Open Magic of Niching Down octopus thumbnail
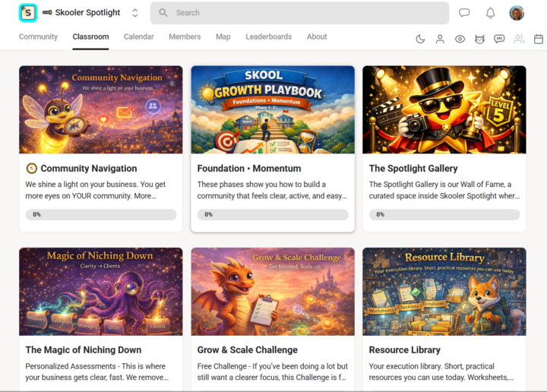Screen dimensions: 547x392 click(x=101, y=292)
